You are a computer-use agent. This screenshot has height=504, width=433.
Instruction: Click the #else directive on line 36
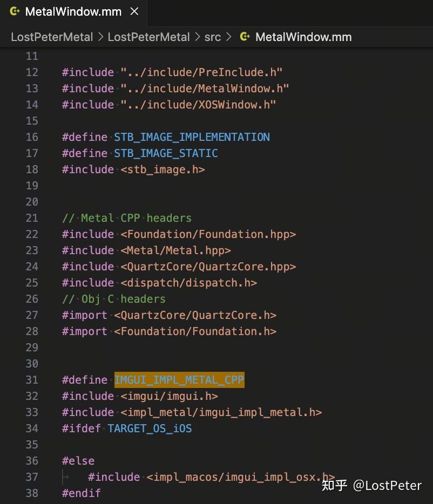click(x=78, y=460)
